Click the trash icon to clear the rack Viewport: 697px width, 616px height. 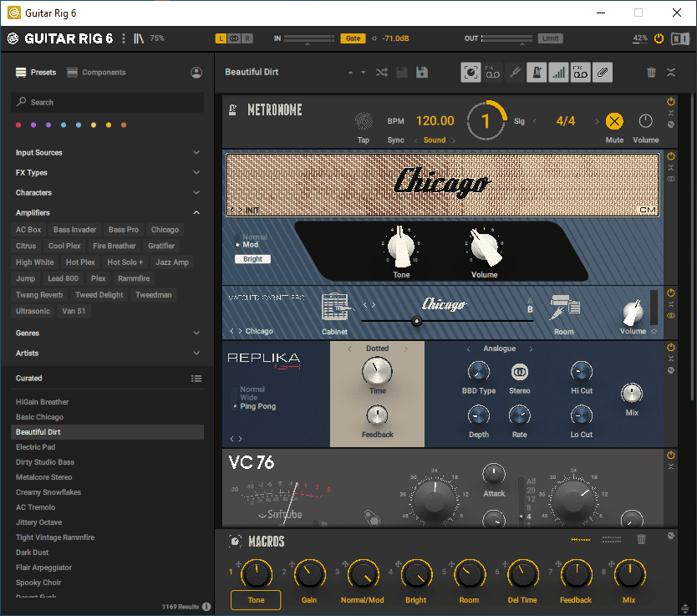pyautogui.click(x=651, y=73)
